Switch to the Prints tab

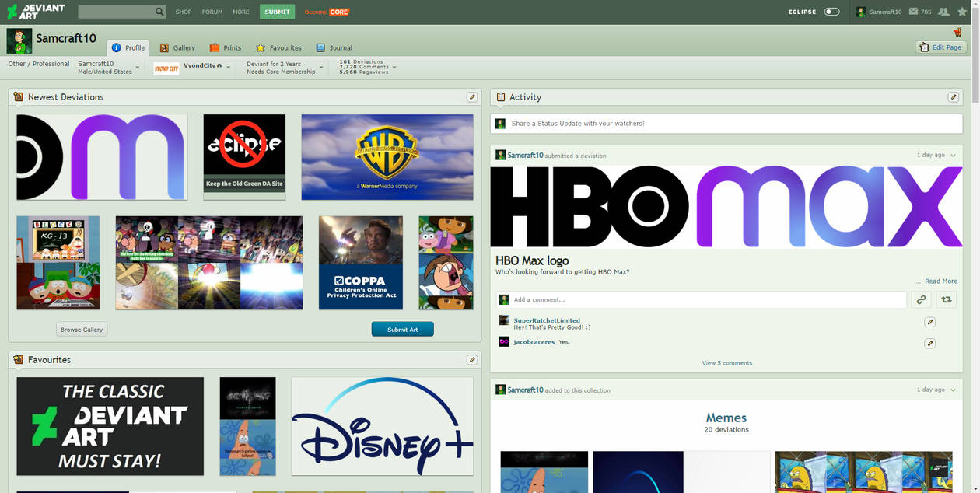tap(226, 47)
